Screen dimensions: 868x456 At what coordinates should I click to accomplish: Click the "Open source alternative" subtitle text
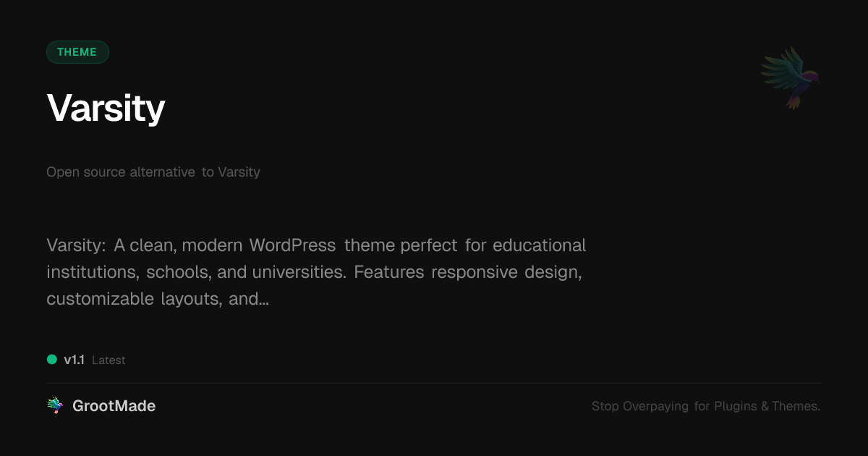coord(121,172)
